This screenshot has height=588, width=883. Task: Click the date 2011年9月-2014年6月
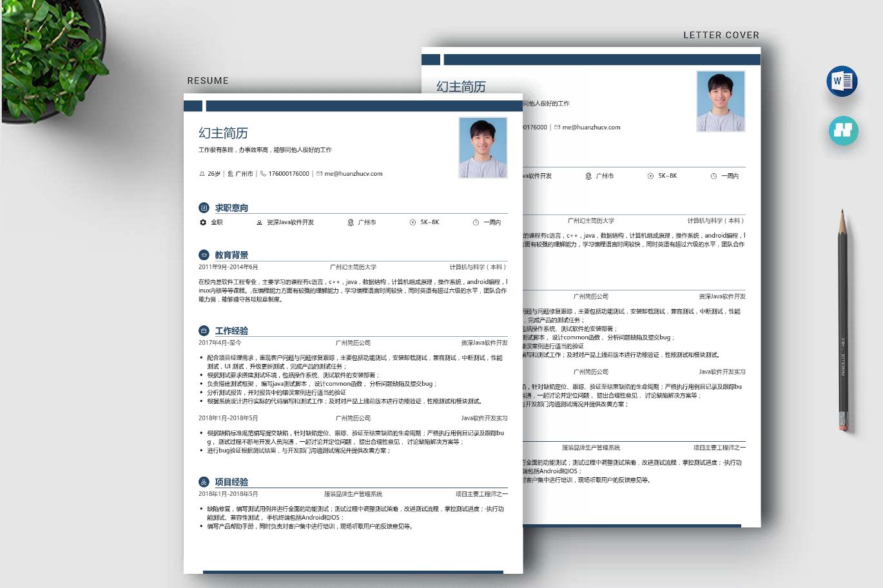point(228,267)
